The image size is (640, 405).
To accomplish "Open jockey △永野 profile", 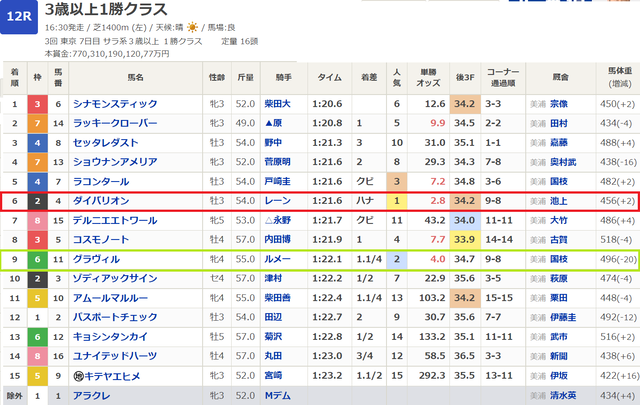I will point(278,220).
